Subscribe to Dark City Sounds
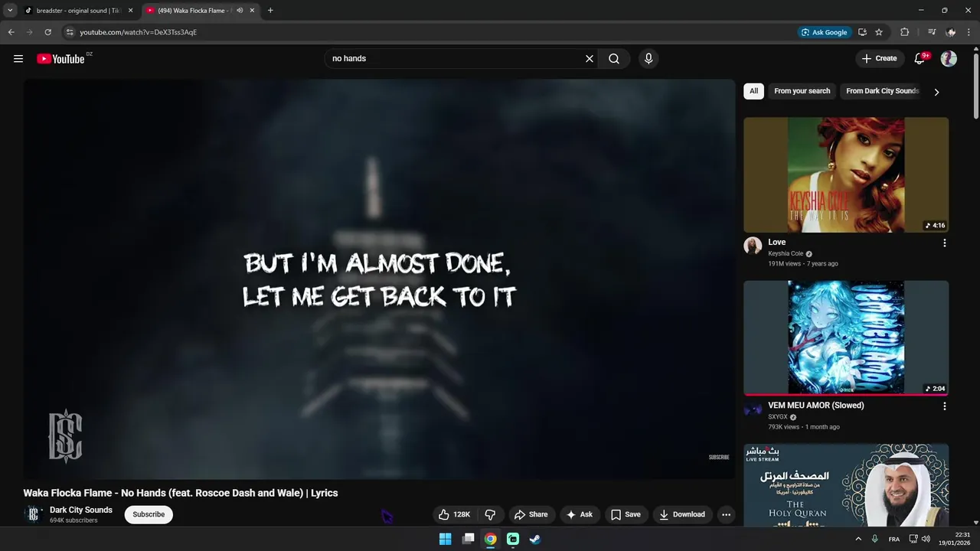 tap(149, 514)
